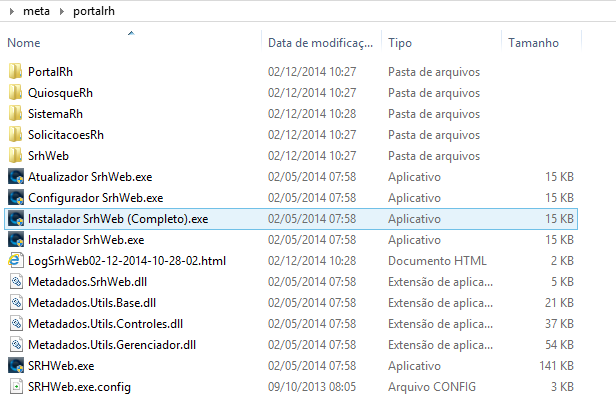
Task: Click the Atualizador SrhWeb.exe application icon
Action: click(16, 177)
